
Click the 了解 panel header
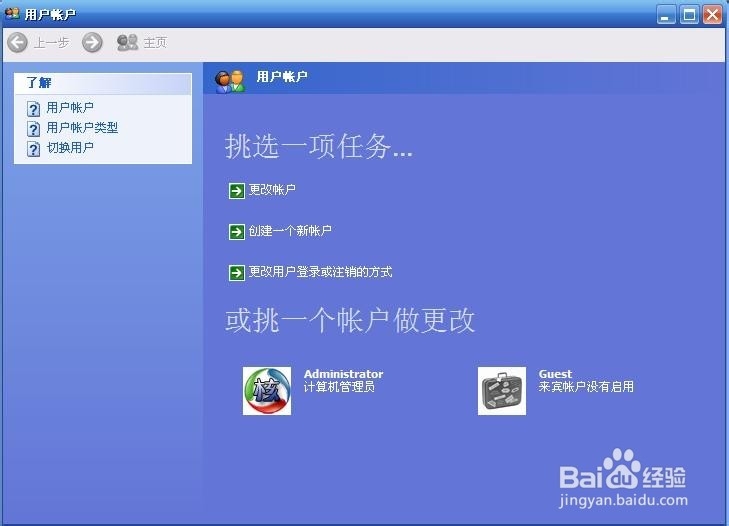coord(103,84)
